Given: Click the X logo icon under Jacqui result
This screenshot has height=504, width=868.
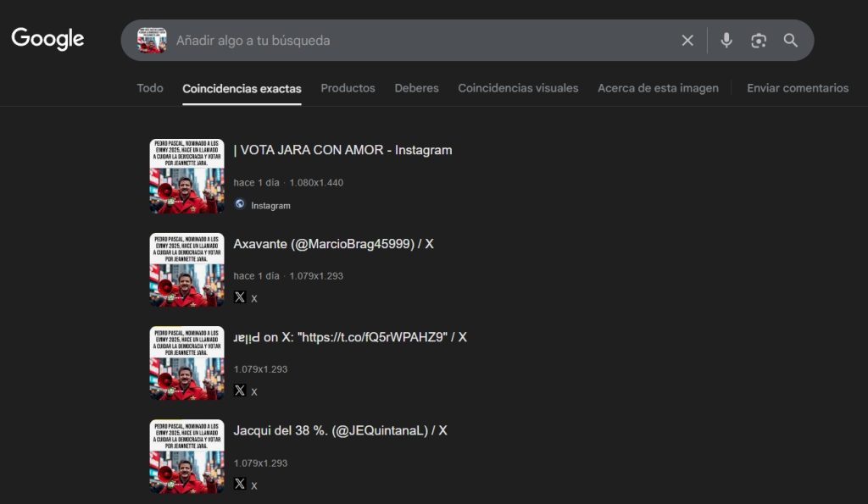Looking at the screenshot, I should tap(240, 484).
